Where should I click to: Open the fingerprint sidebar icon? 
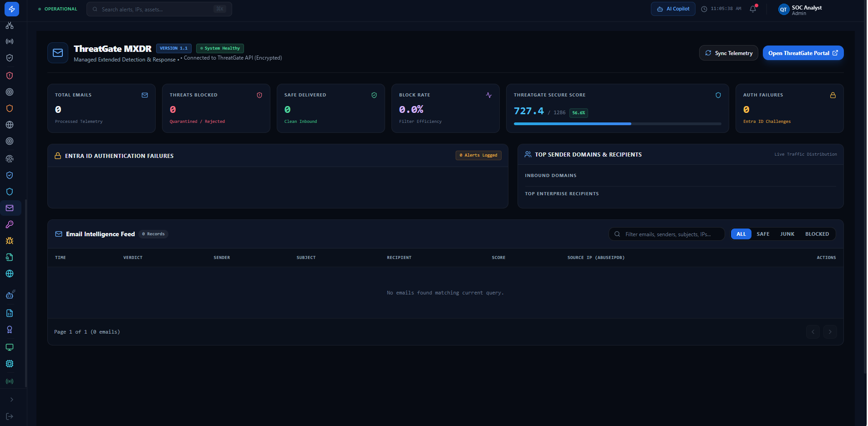point(10,159)
